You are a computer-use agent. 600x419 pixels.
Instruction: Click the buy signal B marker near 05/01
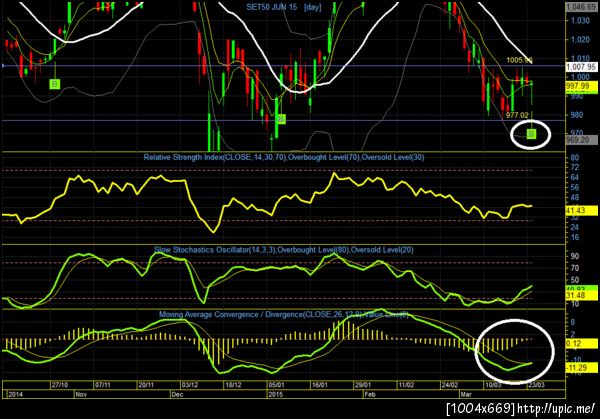click(x=281, y=119)
